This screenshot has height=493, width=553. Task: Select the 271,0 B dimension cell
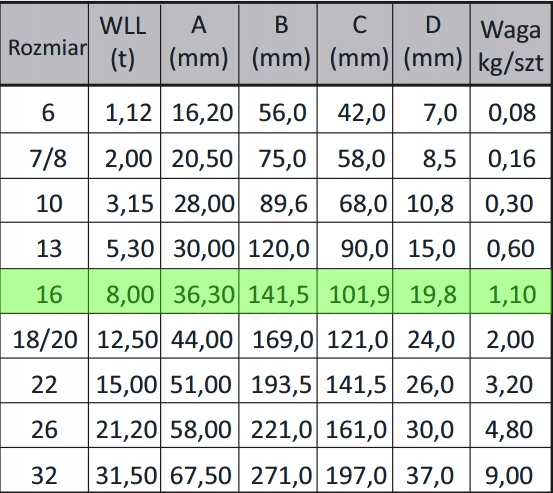click(x=278, y=471)
